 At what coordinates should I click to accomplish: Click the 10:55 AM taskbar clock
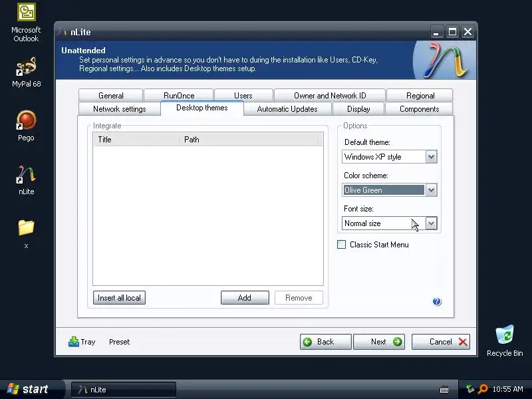[507, 389]
